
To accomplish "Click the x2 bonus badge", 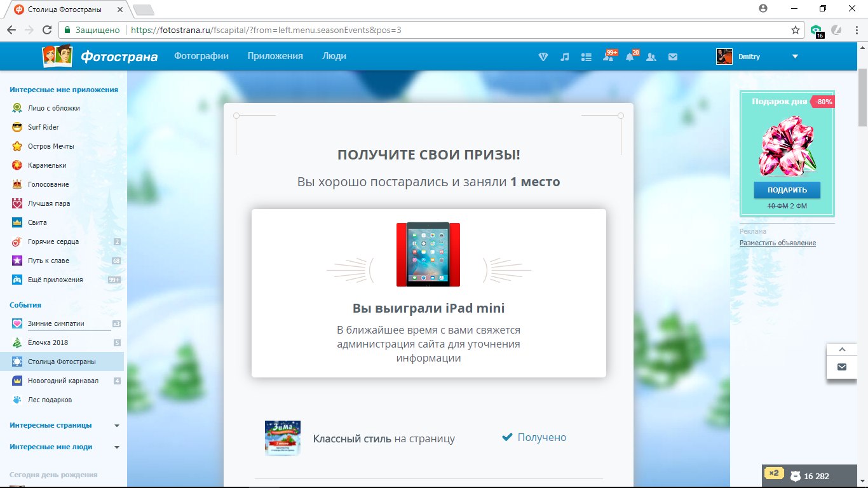I will (773, 473).
